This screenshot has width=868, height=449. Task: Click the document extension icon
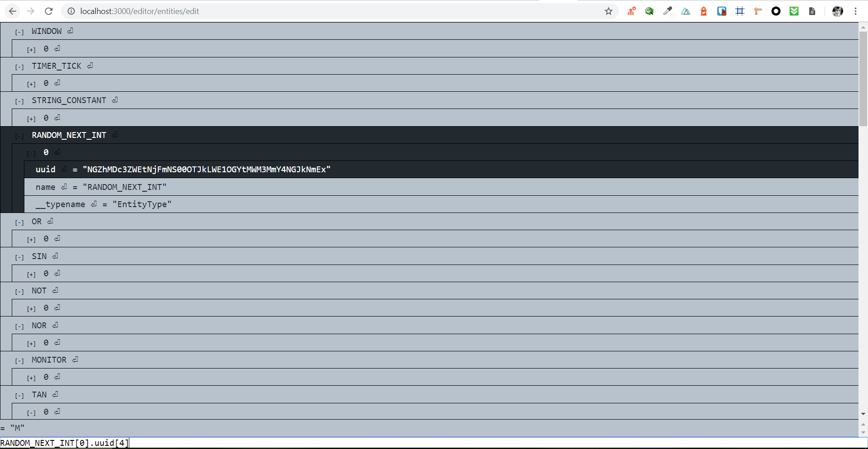tap(812, 11)
